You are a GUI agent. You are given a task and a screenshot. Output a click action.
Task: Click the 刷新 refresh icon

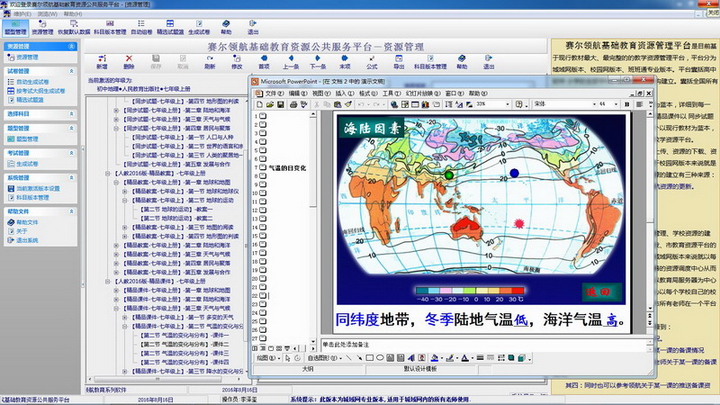click(x=208, y=59)
